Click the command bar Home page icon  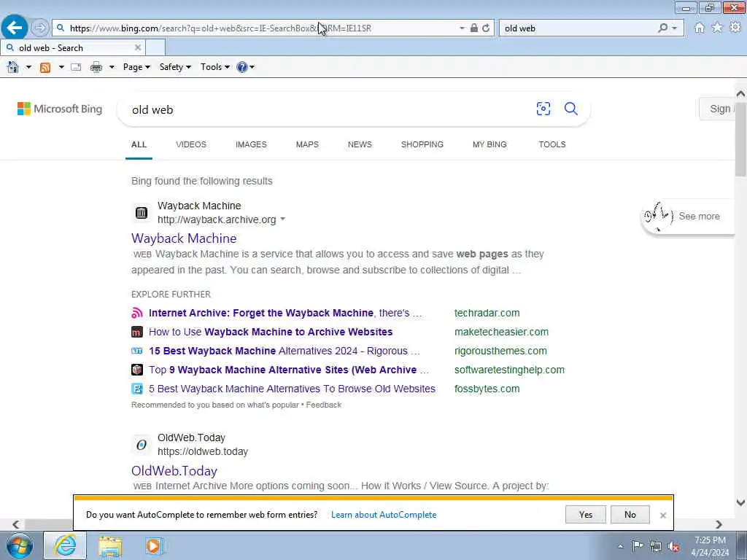(13, 67)
